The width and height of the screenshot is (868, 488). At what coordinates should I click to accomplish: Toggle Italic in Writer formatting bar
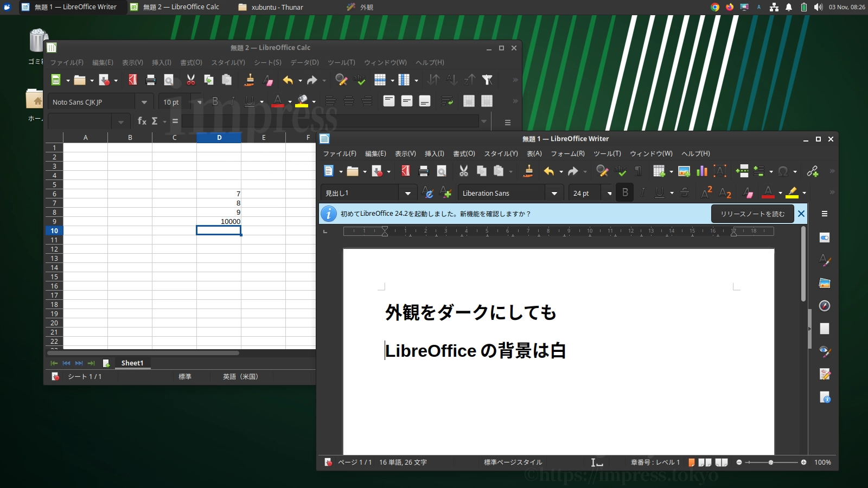(643, 192)
